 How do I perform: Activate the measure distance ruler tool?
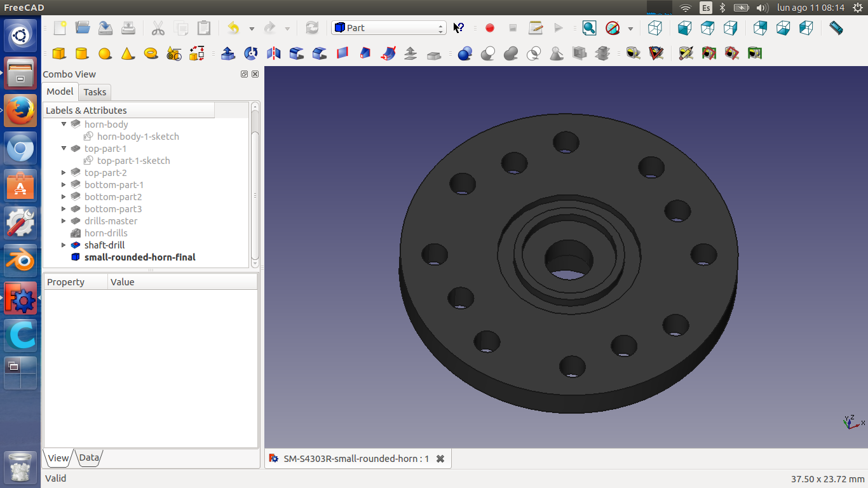coord(836,28)
